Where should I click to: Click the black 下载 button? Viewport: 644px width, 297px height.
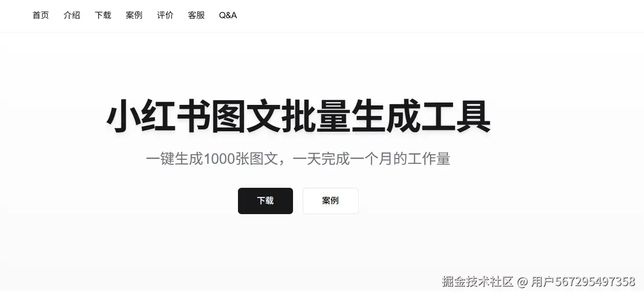pos(265,201)
